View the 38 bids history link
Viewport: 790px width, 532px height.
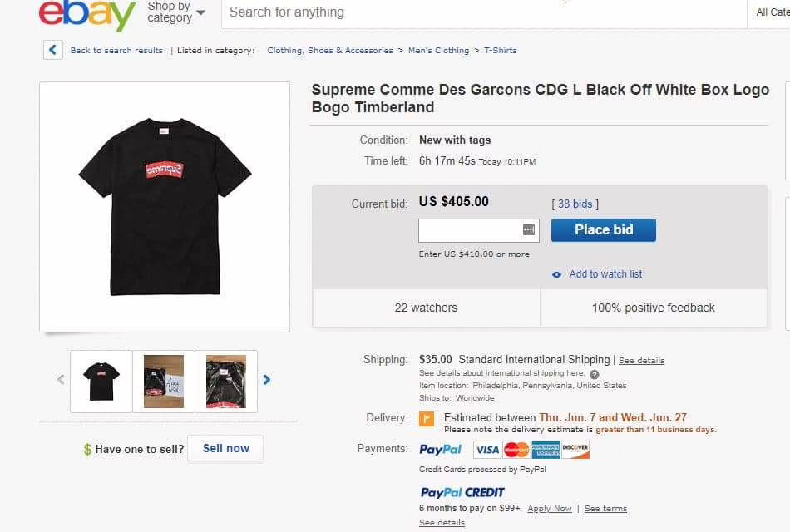pos(575,204)
